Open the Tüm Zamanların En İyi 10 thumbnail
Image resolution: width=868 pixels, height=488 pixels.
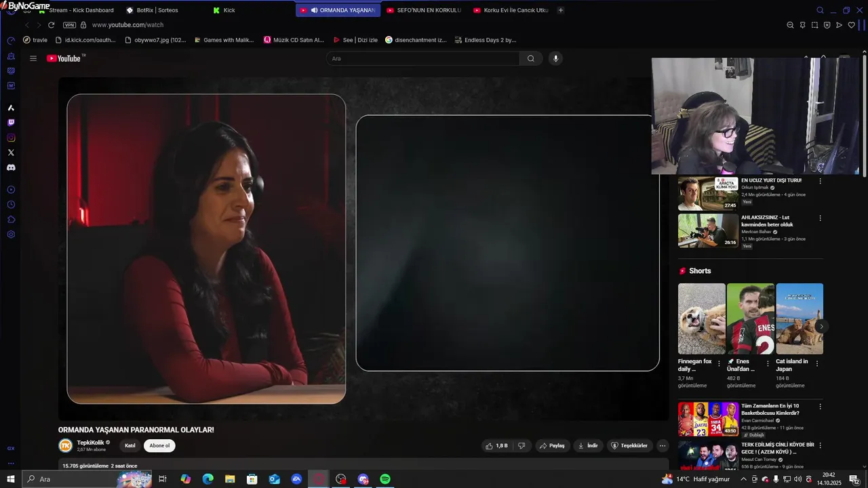click(x=708, y=419)
